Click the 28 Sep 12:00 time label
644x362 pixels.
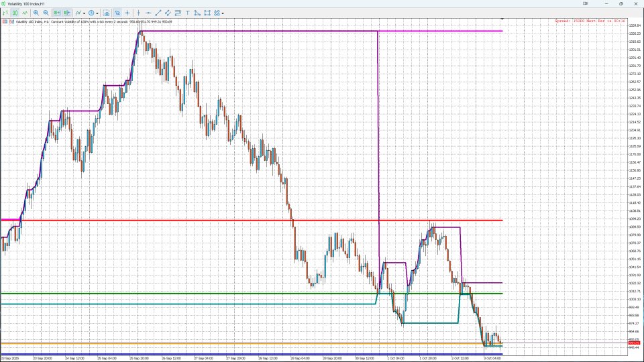268,358
